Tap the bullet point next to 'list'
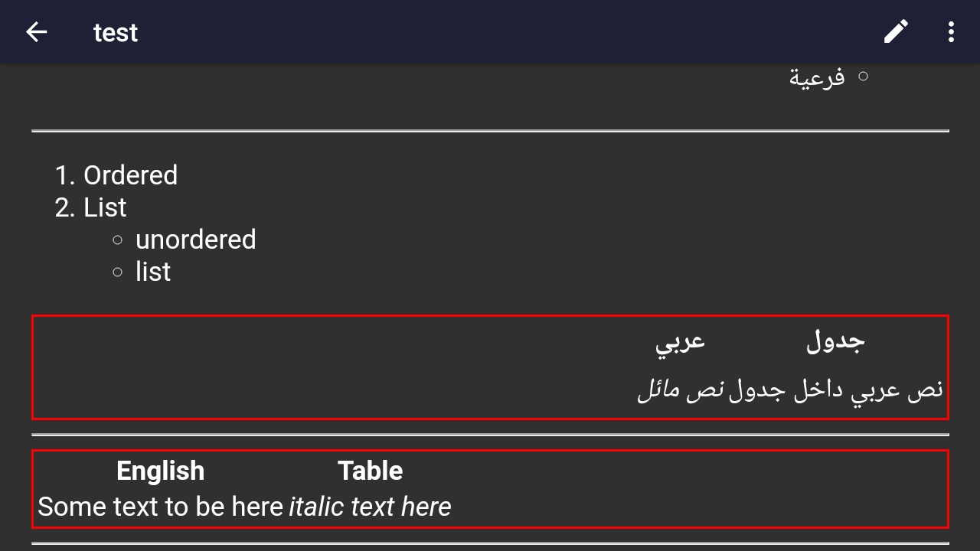This screenshot has height=551, width=980. click(116, 272)
